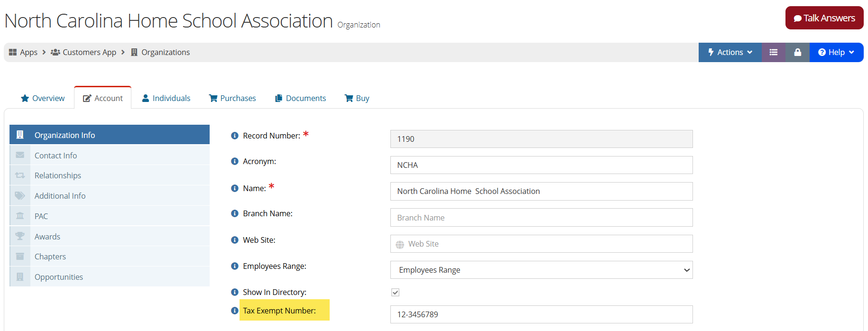The width and height of the screenshot is (868, 331).
Task: Follow the Apps breadcrumb link
Action: pyautogui.click(x=28, y=52)
